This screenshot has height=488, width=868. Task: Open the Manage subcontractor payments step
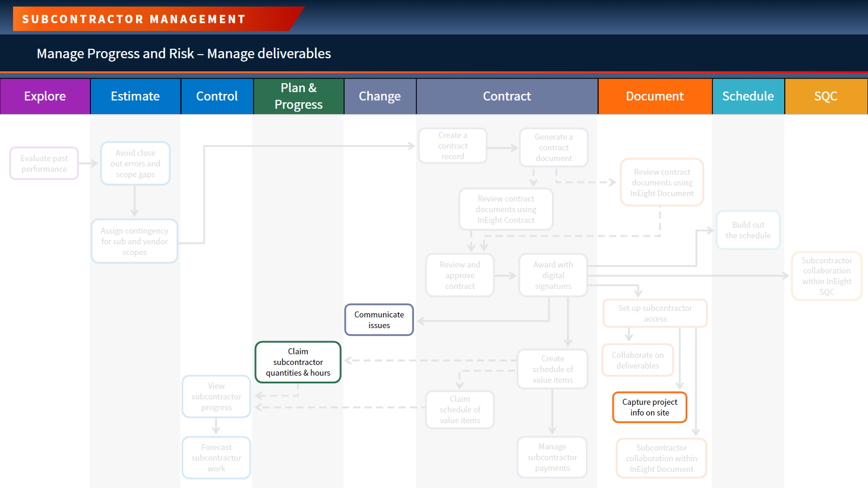pyautogui.click(x=552, y=457)
